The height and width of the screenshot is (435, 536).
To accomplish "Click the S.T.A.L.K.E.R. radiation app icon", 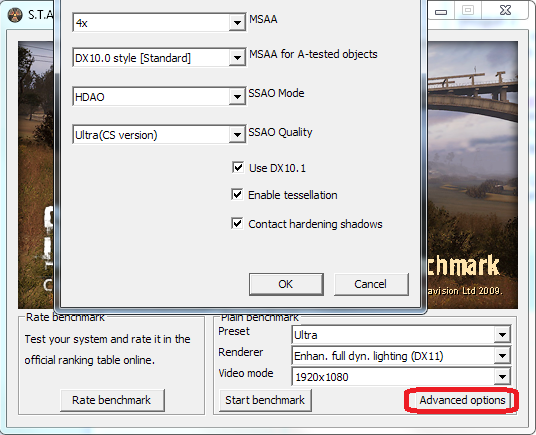I will [x=15, y=15].
